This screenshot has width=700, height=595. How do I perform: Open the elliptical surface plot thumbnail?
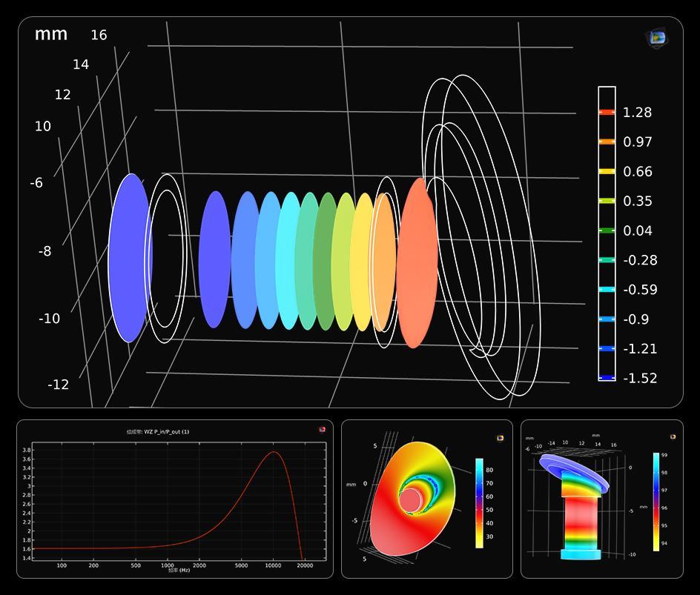click(x=426, y=499)
